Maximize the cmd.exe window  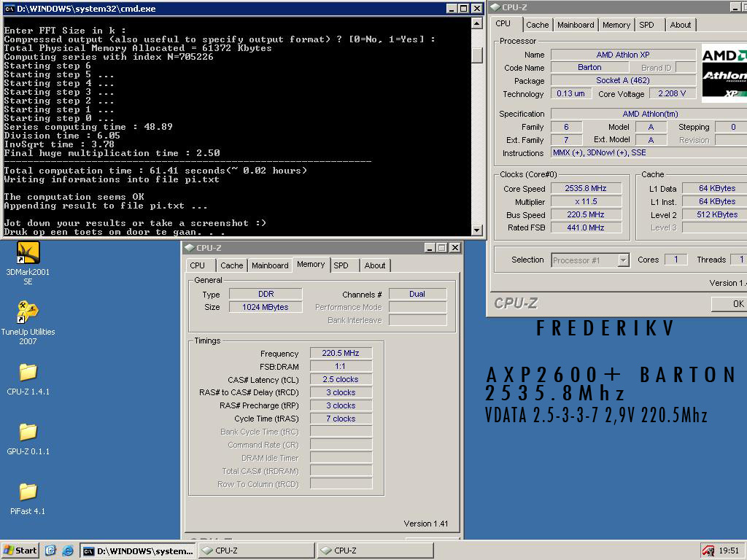(x=463, y=9)
